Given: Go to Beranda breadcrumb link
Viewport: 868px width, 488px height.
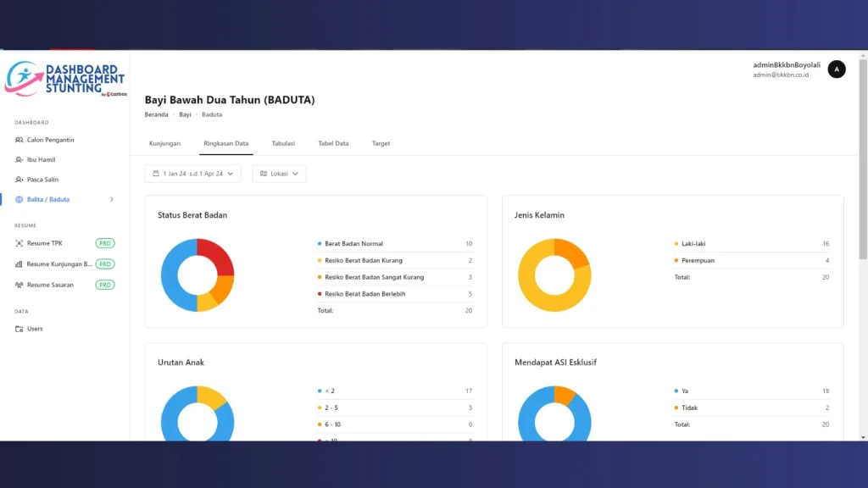Looking at the screenshot, I should 156,114.
